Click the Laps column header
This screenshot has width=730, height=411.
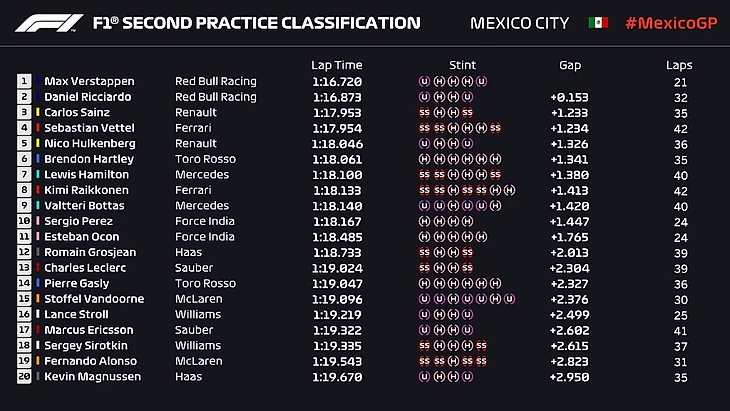click(x=679, y=65)
